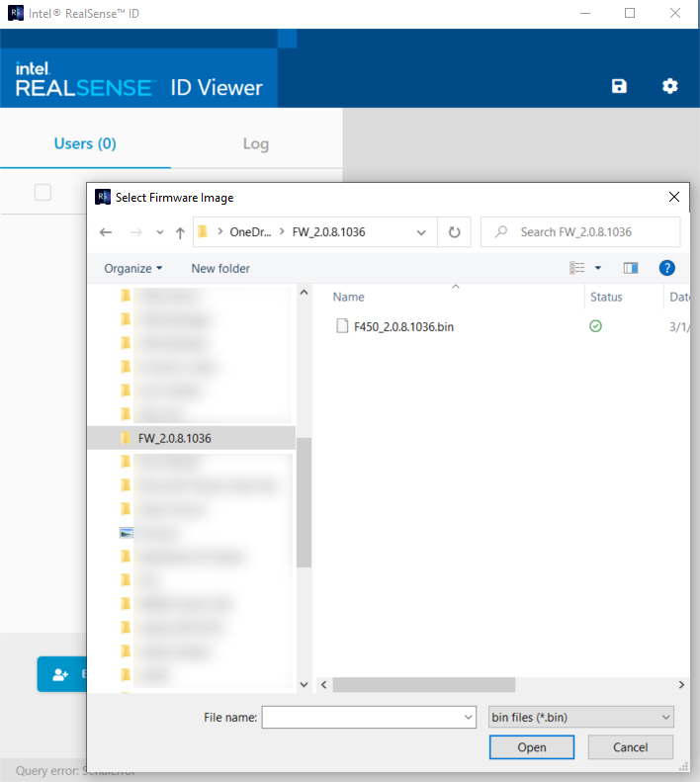Click the file icon of F450_2.0.8.1036.bin
The width and height of the screenshot is (700, 782).
(342, 326)
